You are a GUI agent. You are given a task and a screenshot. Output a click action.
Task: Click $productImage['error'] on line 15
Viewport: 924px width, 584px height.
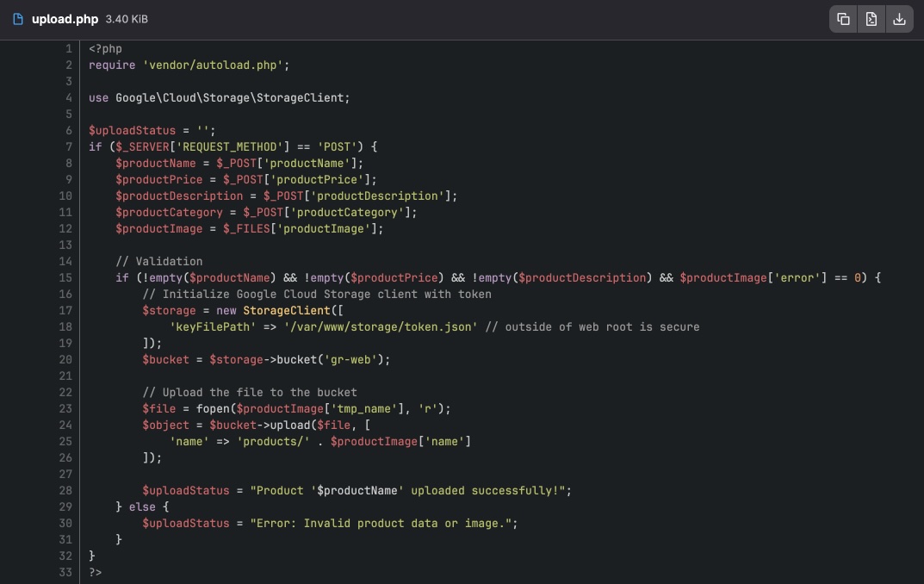(753, 277)
